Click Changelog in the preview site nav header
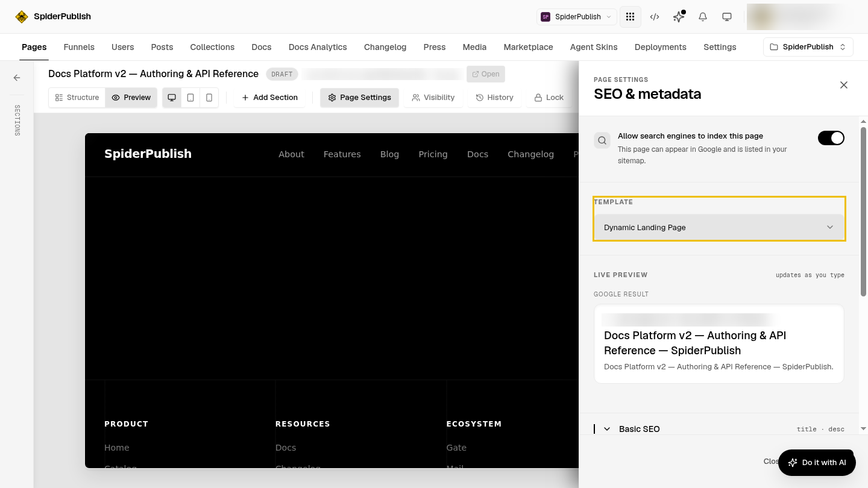The width and height of the screenshot is (868, 488). [x=530, y=154]
